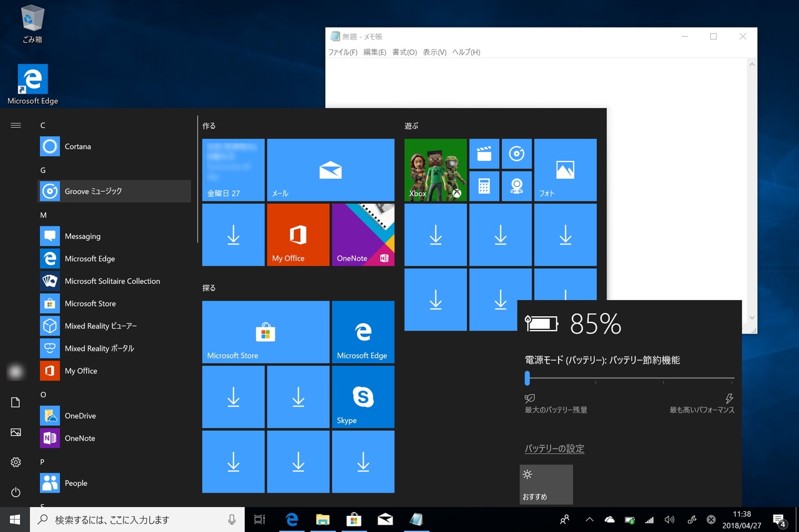Open the Calculator small tile
799x532 pixels.
pos(484,186)
